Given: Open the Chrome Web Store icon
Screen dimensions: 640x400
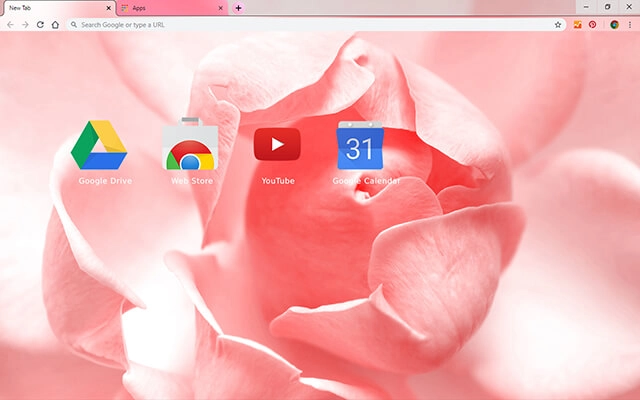Looking at the screenshot, I should pyautogui.click(x=190, y=144).
